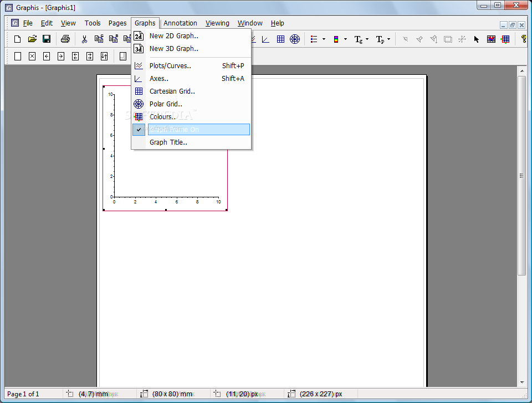
Task: Click the rainbow colour bar icon
Action: click(x=336, y=39)
